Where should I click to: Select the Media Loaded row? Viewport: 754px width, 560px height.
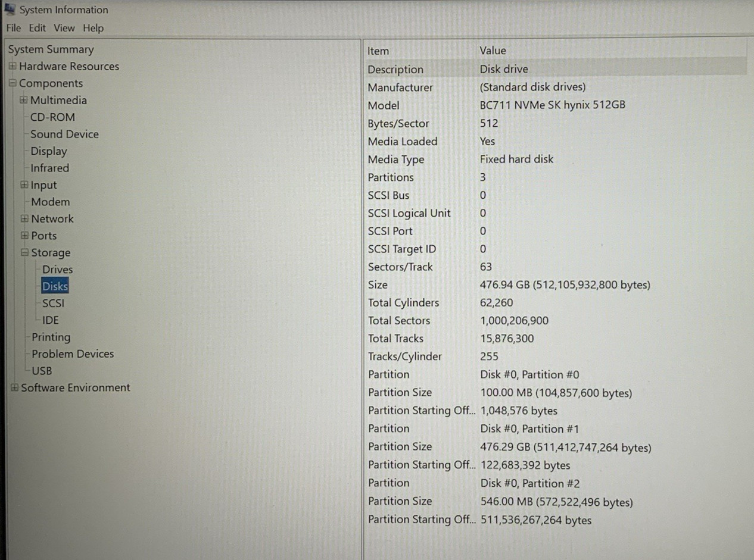(x=556, y=141)
